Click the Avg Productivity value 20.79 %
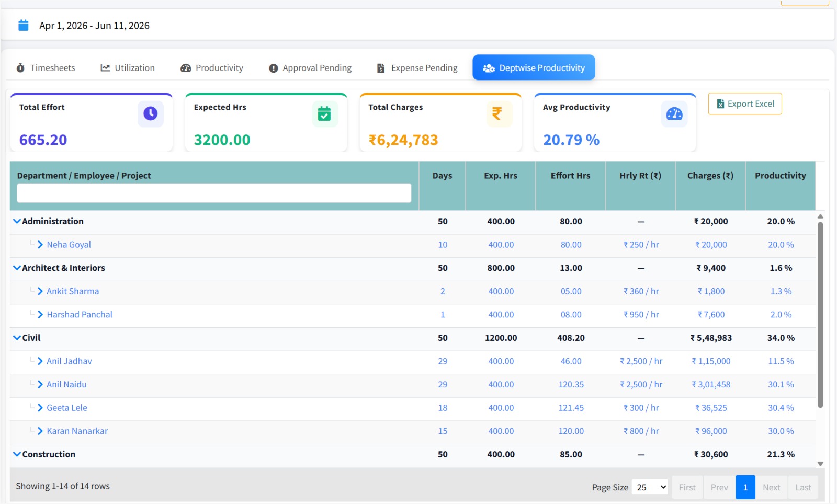The height and width of the screenshot is (504, 837). pos(571,140)
